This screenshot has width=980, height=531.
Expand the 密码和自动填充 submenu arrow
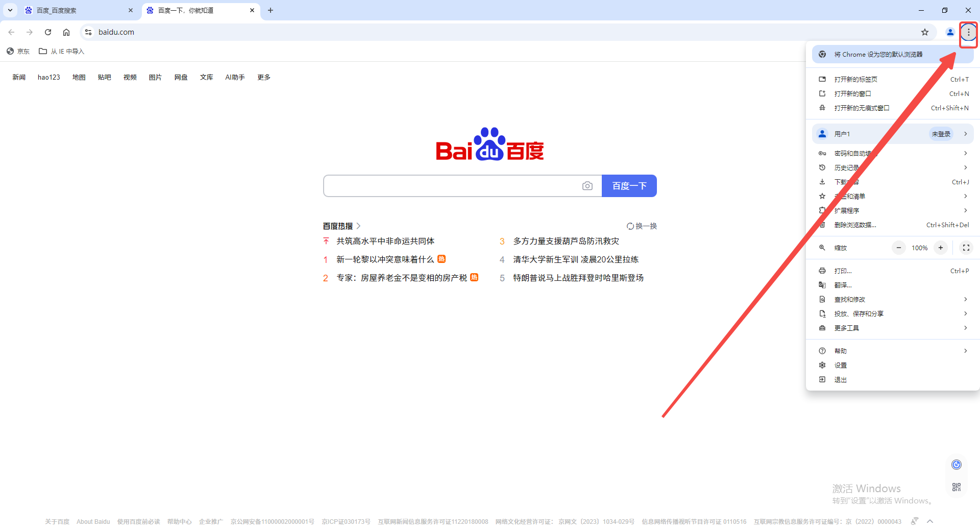pos(965,153)
